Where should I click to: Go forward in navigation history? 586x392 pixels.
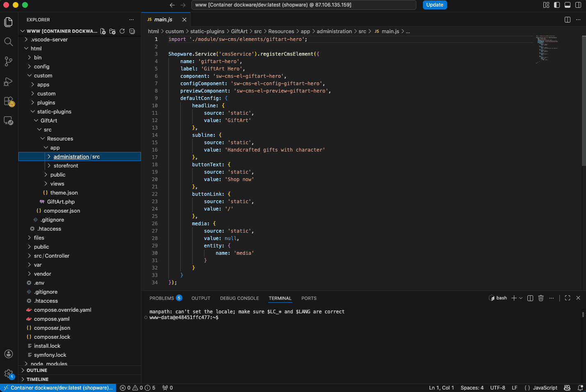tap(183, 5)
